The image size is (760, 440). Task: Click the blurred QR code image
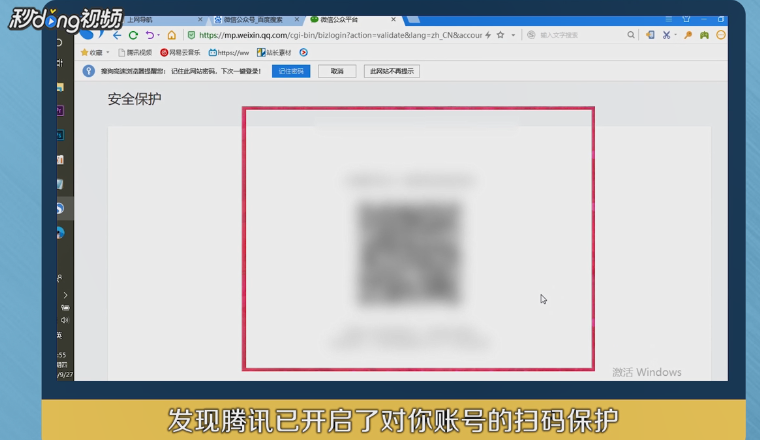pyautogui.click(x=409, y=254)
